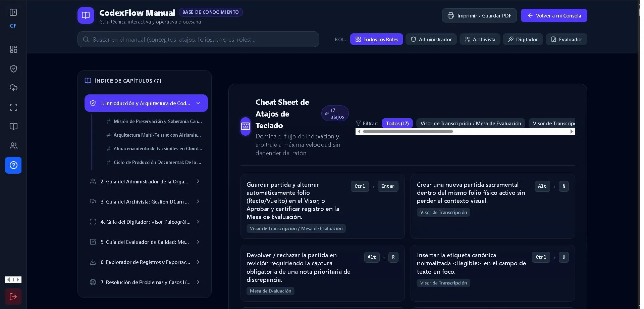Expand chapter 6 Explorador de Registros
This screenshot has height=309, width=644.
point(146,262)
